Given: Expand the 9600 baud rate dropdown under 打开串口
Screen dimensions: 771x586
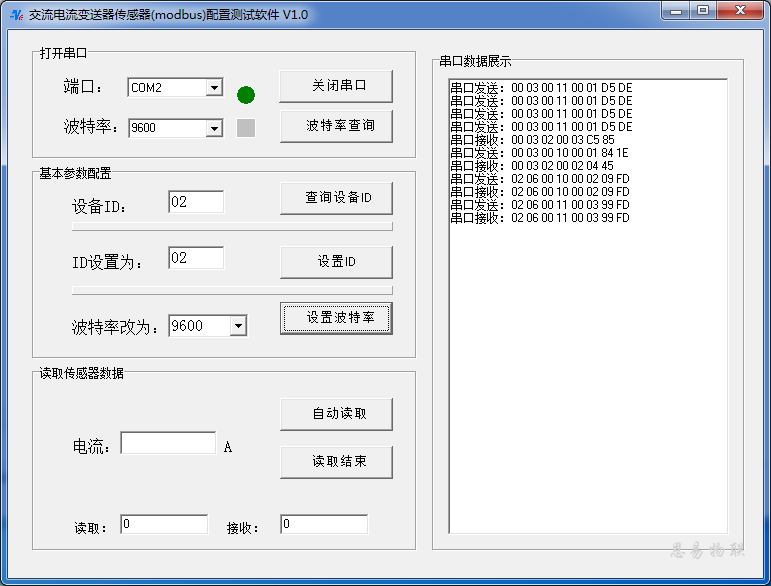Looking at the screenshot, I should coord(214,128).
